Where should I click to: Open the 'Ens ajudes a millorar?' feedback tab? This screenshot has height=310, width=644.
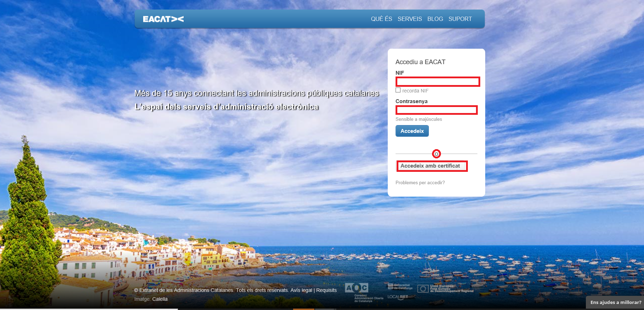pyautogui.click(x=615, y=302)
